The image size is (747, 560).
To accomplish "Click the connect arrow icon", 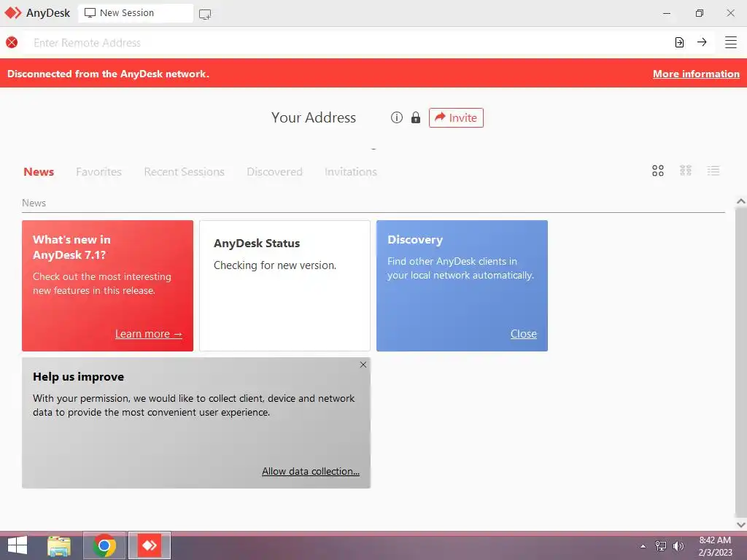I will [x=702, y=42].
